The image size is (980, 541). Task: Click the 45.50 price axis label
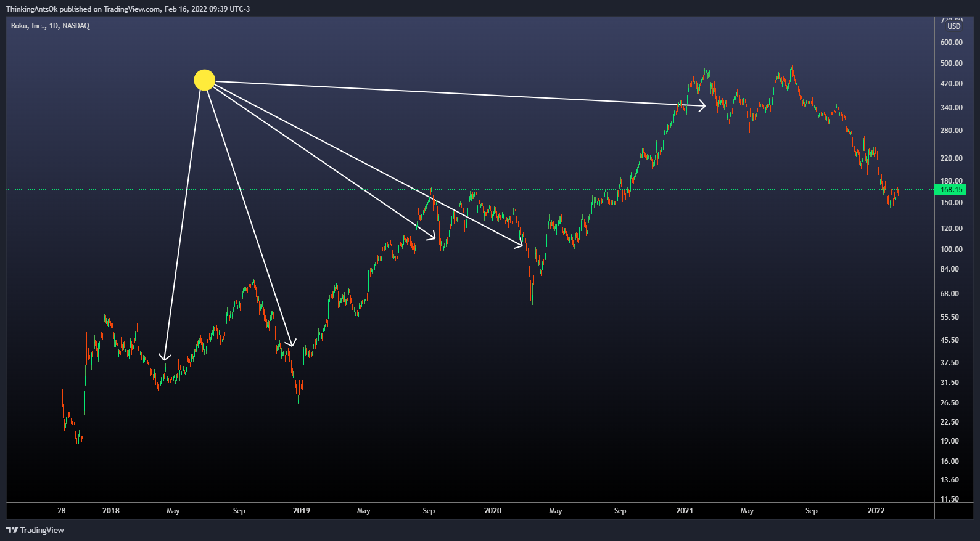[950, 340]
